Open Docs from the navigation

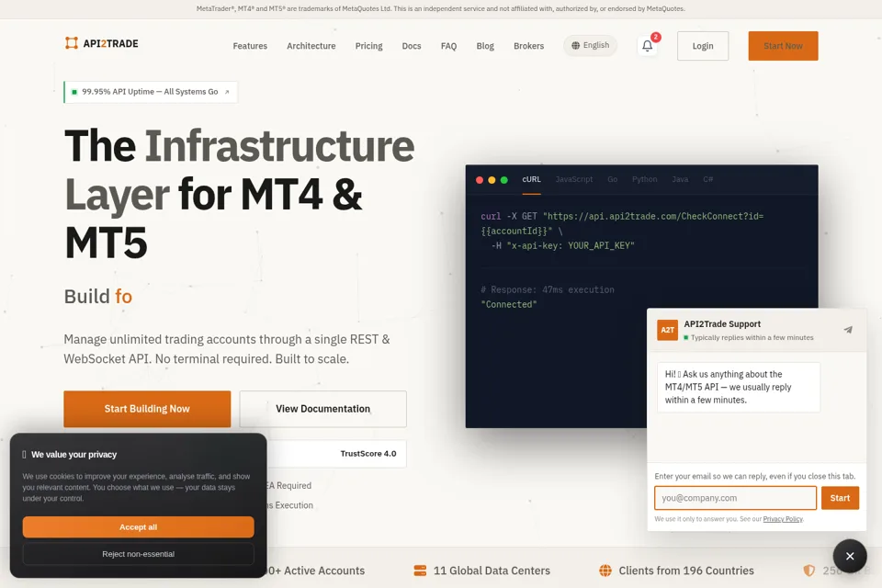(412, 46)
